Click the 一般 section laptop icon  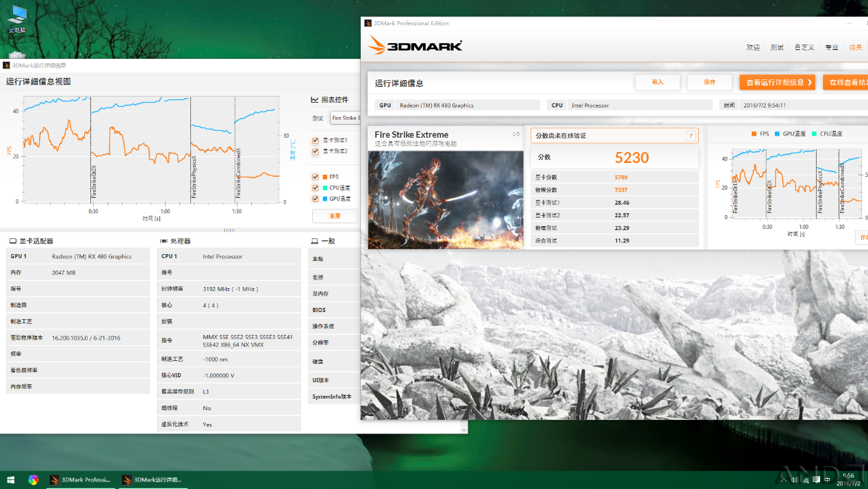[x=314, y=241]
